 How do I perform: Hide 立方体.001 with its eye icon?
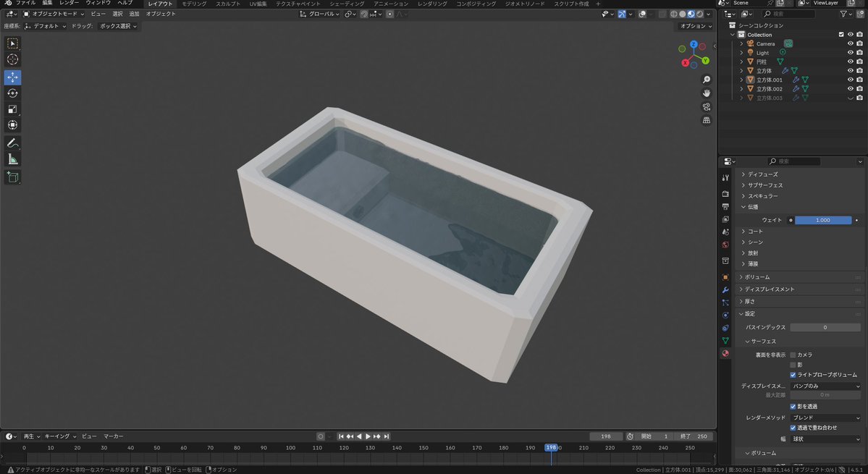tap(851, 80)
